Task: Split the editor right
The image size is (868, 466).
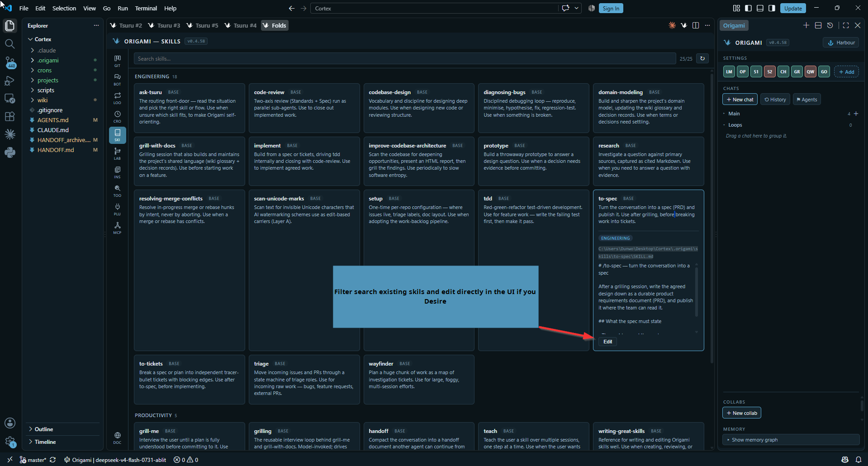Action: [x=696, y=25]
